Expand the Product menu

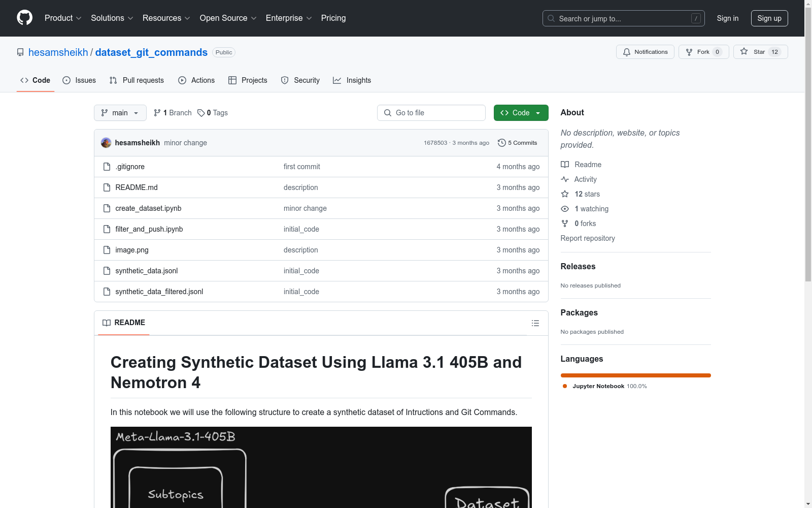(63, 18)
